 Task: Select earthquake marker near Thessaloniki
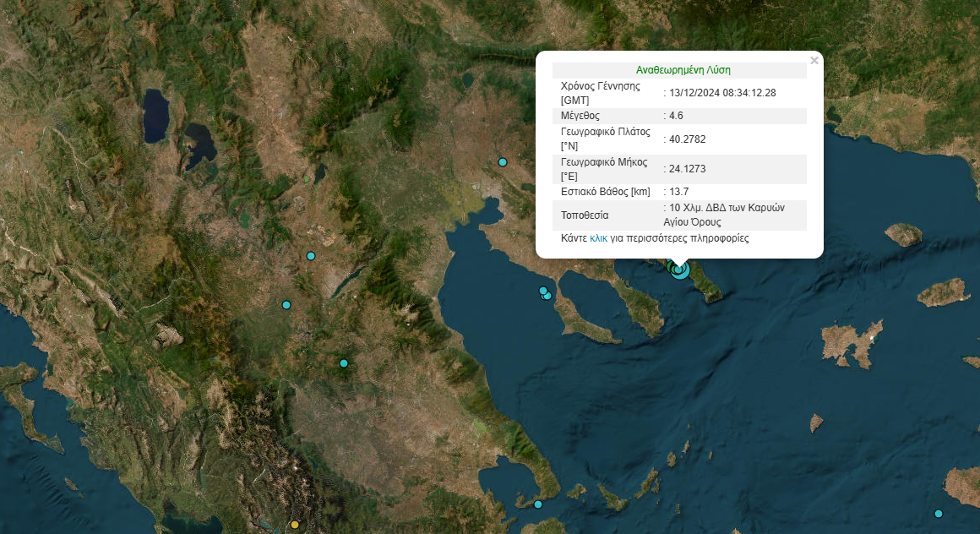(x=503, y=162)
